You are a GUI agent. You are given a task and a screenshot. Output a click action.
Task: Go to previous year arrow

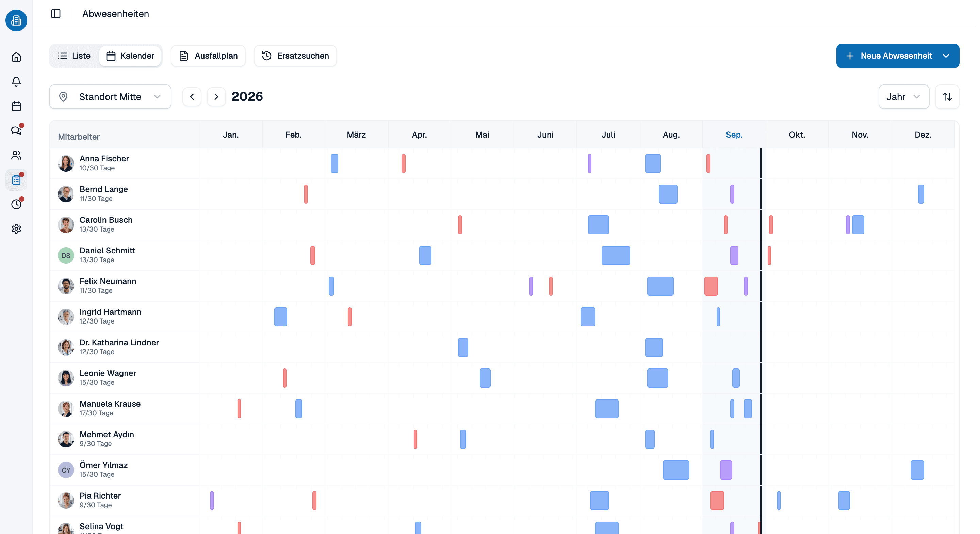pyautogui.click(x=192, y=97)
